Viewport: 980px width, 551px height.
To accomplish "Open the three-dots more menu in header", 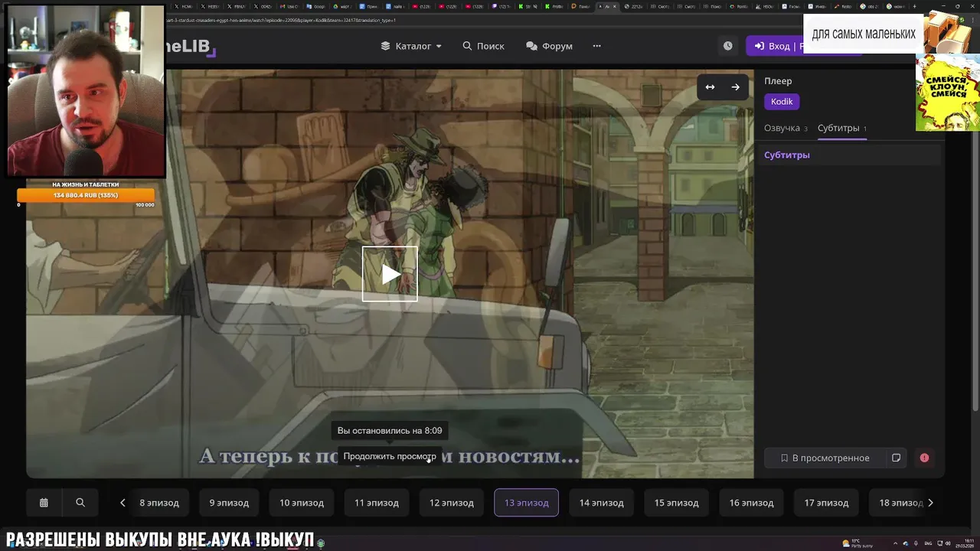I will click(x=596, y=46).
